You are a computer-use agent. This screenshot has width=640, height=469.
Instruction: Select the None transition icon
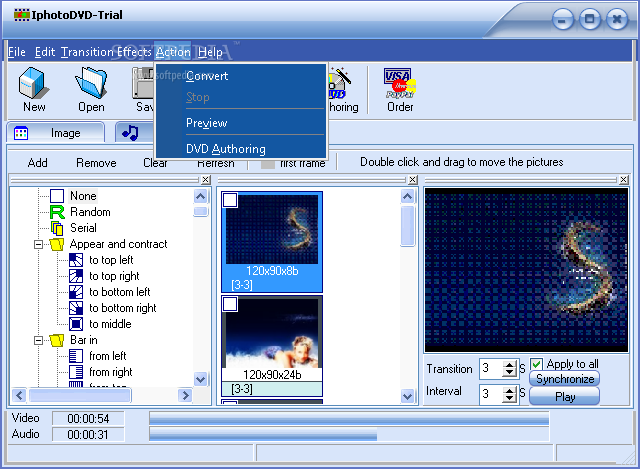[57, 196]
